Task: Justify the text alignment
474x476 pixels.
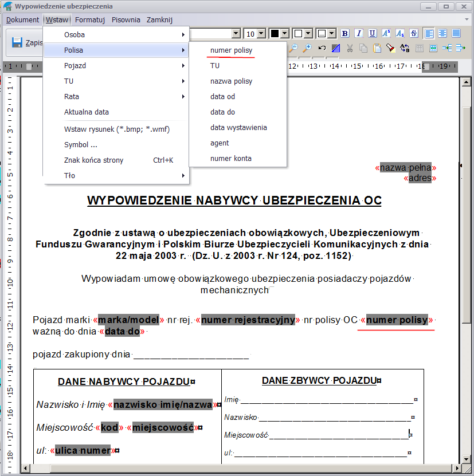Action: [x=456, y=33]
